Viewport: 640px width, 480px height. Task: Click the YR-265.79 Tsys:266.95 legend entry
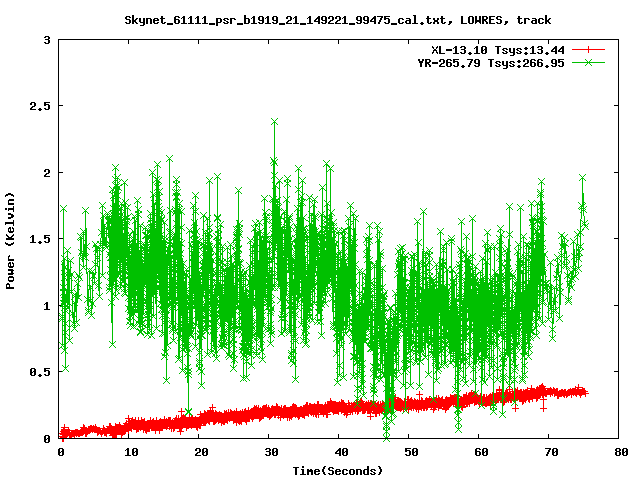tap(491, 63)
